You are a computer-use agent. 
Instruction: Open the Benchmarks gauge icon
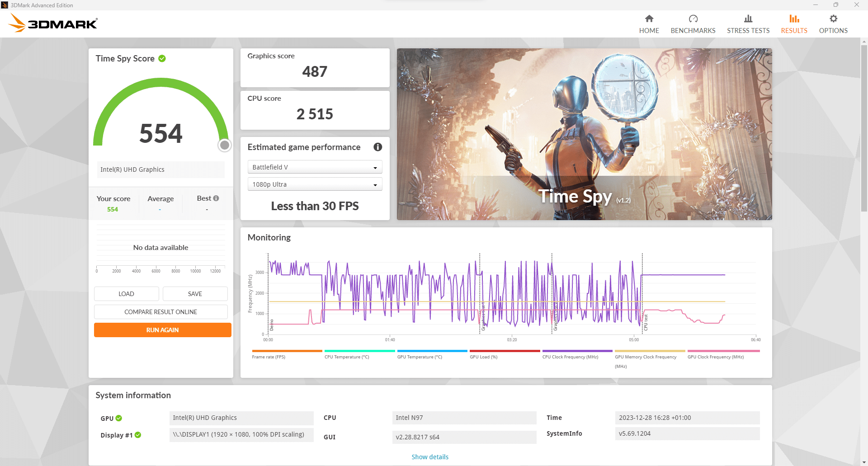(x=693, y=19)
